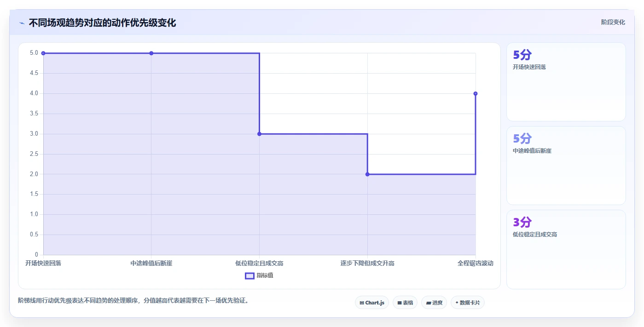Click the x-axis label 逐步下降但成交升高

(x=367, y=263)
